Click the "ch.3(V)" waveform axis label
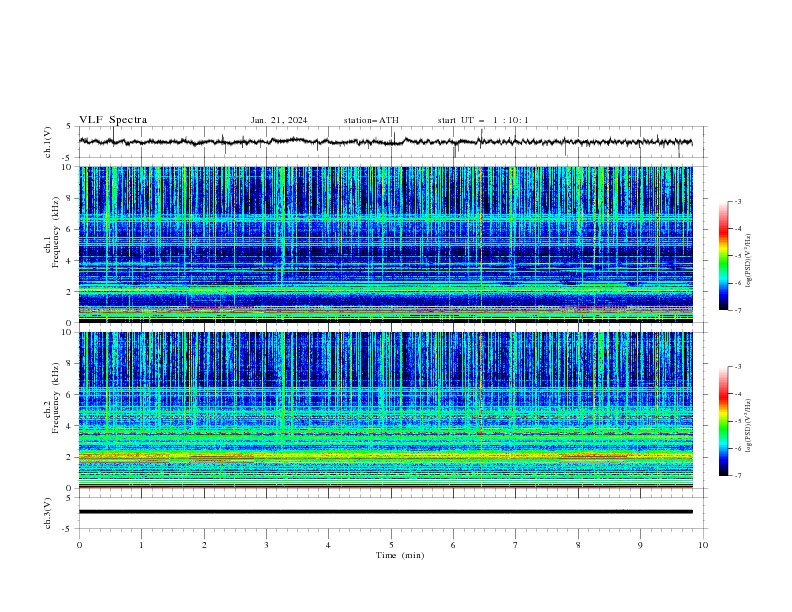792x612 pixels. [x=48, y=513]
